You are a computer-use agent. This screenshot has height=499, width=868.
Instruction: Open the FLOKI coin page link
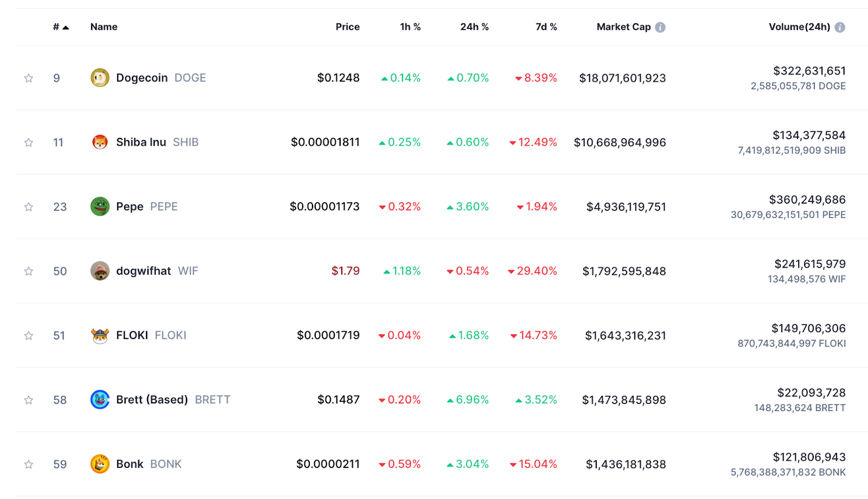tap(151, 336)
